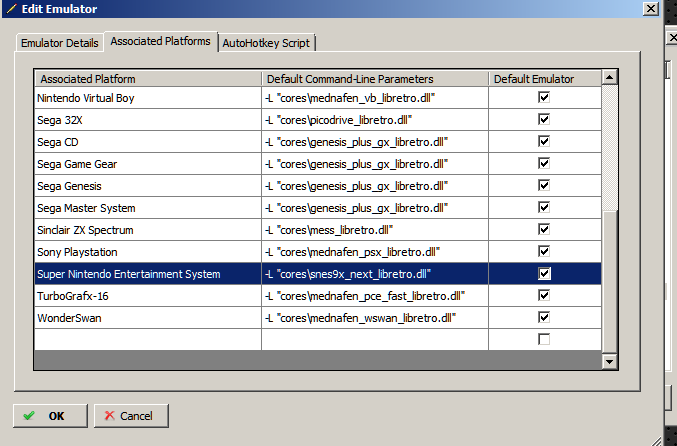This screenshot has width=677, height=446.
Task: Edit genesis_plus_gx parameter for Sega CD
Action: pos(375,142)
